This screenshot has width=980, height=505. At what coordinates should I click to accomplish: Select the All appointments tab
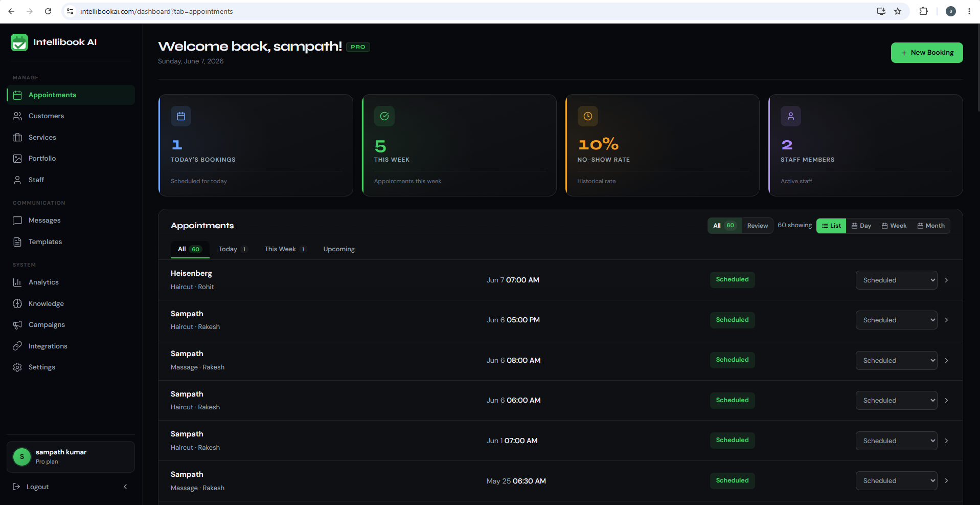coord(190,249)
